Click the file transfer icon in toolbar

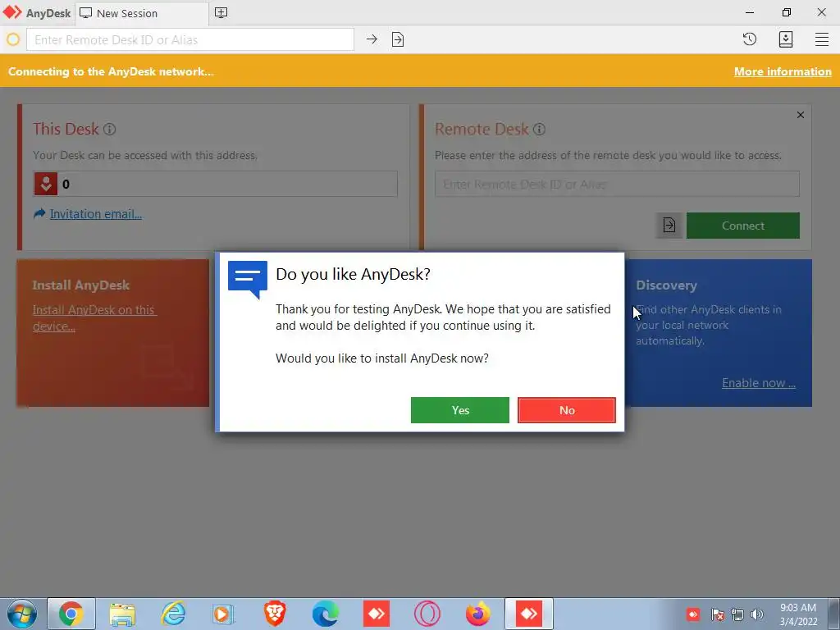click(x=398, y=39)
